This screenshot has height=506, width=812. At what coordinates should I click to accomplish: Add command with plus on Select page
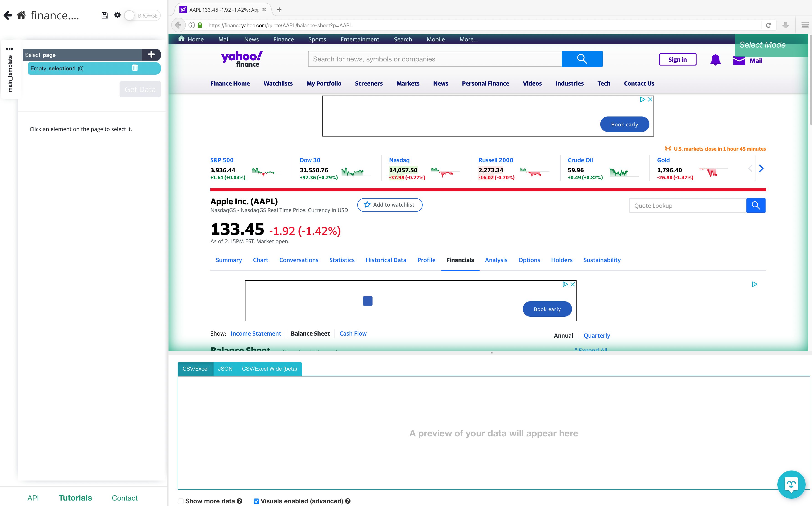pos(151,55)
